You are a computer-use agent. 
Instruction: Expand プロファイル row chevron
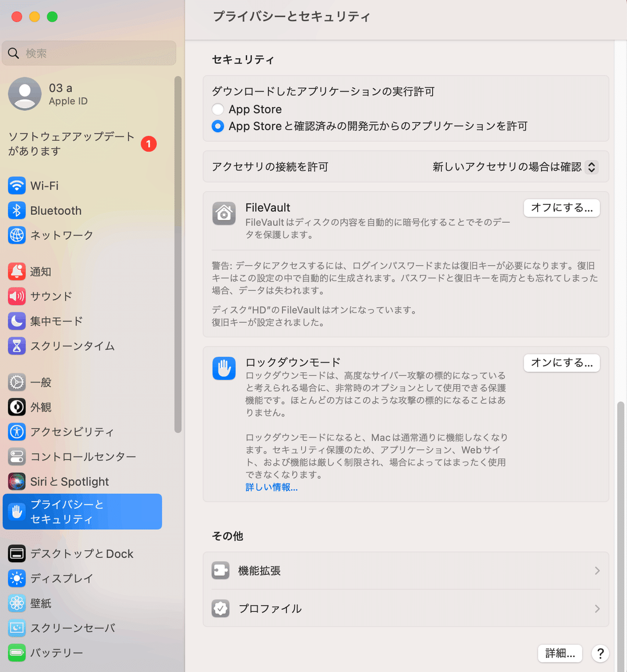(597, 609)
